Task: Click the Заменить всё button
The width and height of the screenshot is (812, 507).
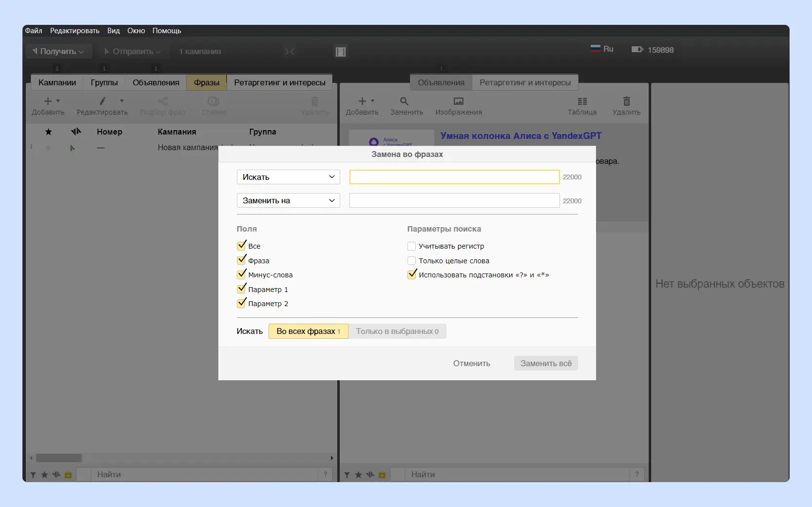Action: pos(546,363)
